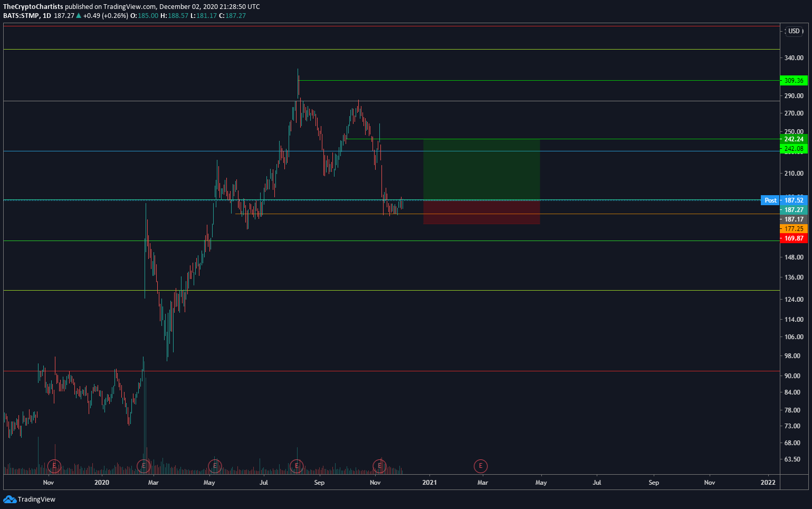
Task: Click the TheCryptoChartists author name
Action: pyautogui.click(x=33, y=7)
